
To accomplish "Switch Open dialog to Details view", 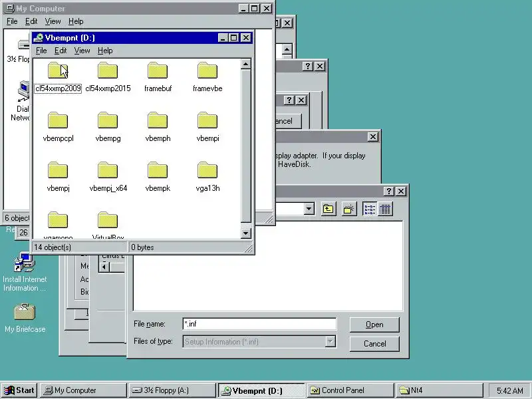I will point(385,209).
